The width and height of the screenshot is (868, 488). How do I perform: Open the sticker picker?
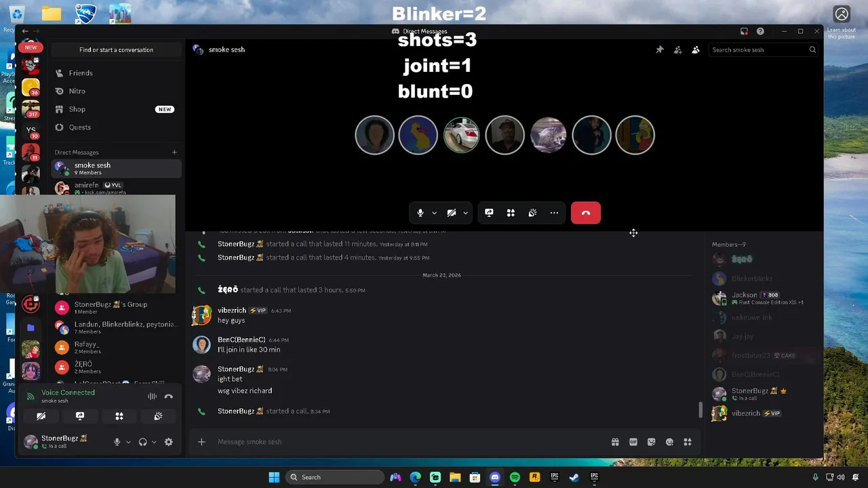tap(652, 442)
